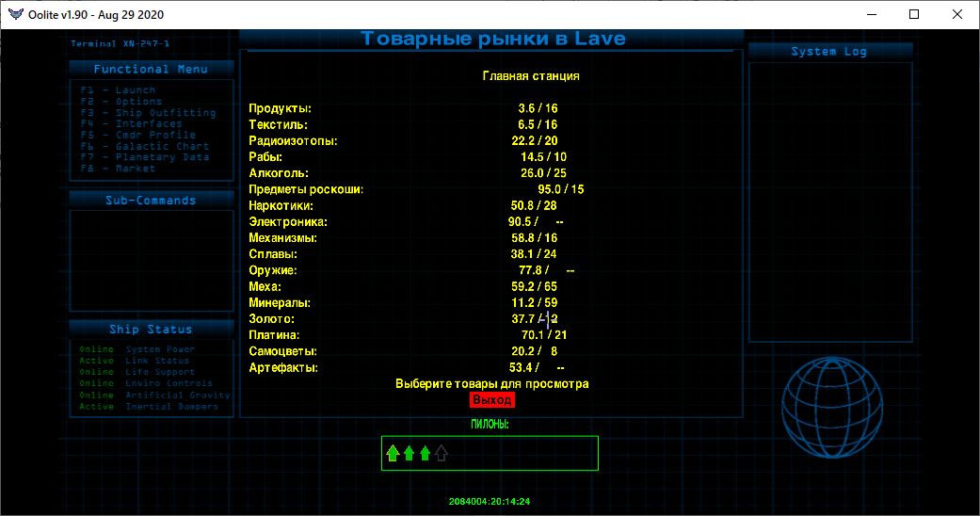Select F2 Options in Functional Menu

point(121,102)
